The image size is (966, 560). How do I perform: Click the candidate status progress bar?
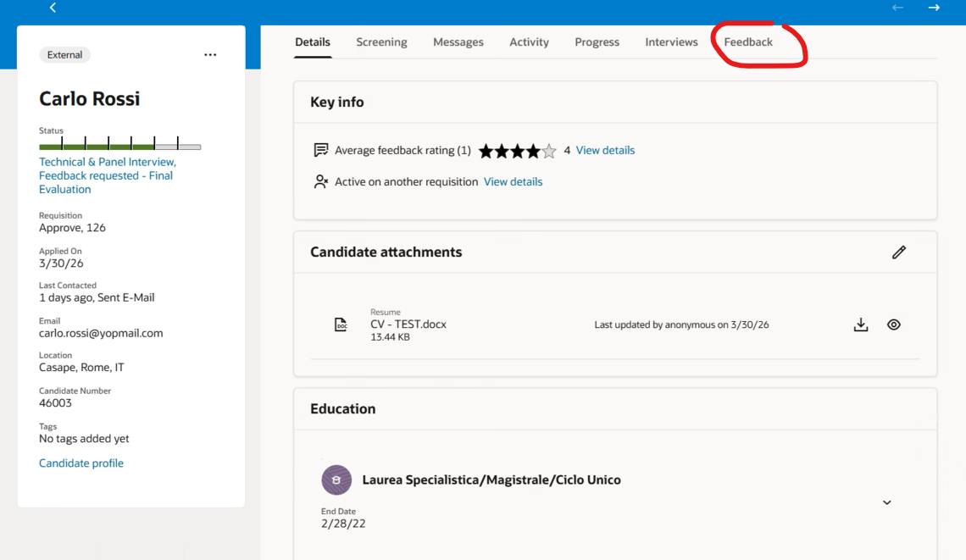119,147
